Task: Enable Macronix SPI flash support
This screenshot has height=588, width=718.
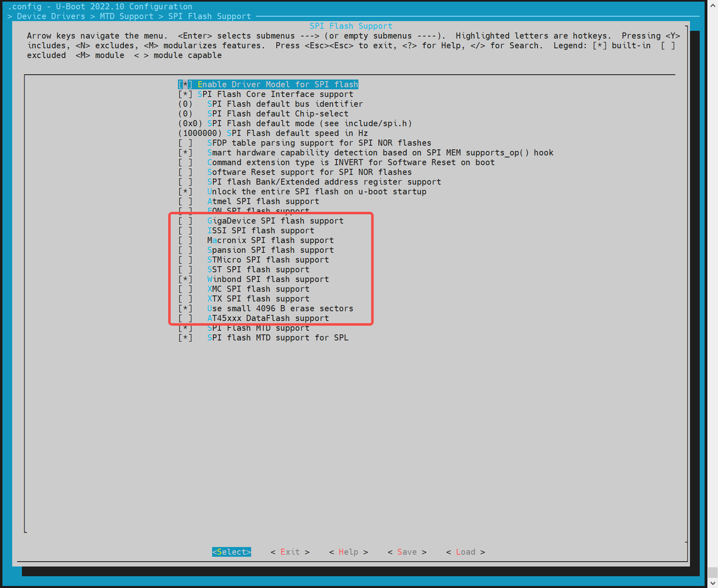Action: click(270, 240)
